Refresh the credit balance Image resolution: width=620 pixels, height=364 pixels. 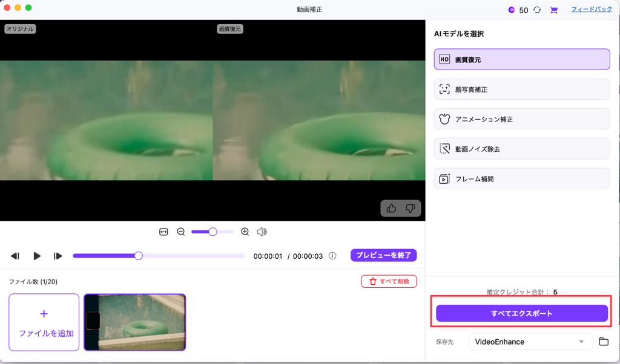tap(535, 10)
